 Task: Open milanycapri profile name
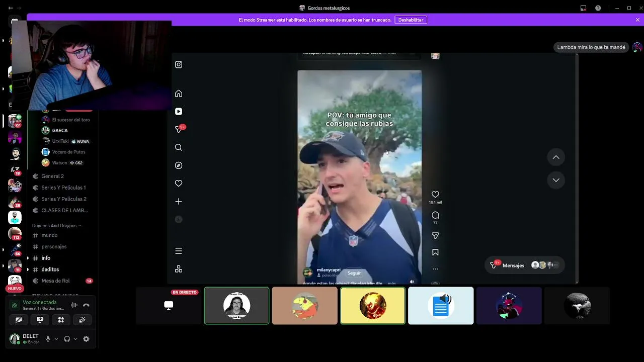coord(329,270)
